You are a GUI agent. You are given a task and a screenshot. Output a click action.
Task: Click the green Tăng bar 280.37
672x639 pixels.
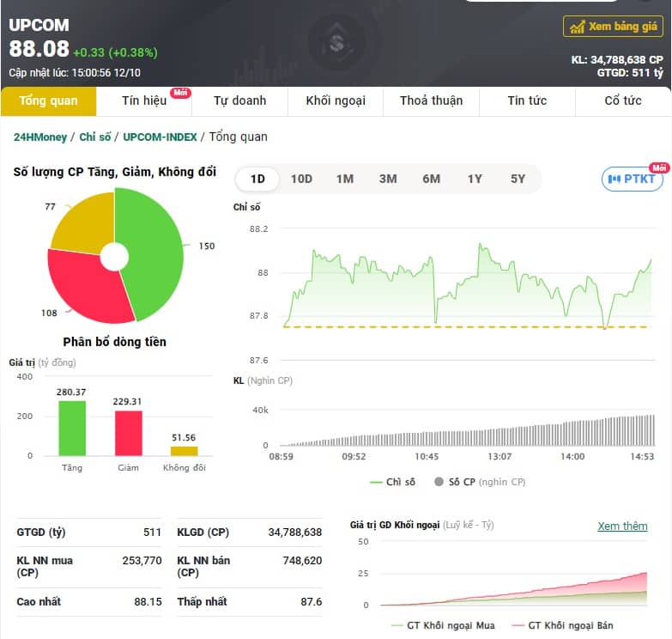coord(72,428)
